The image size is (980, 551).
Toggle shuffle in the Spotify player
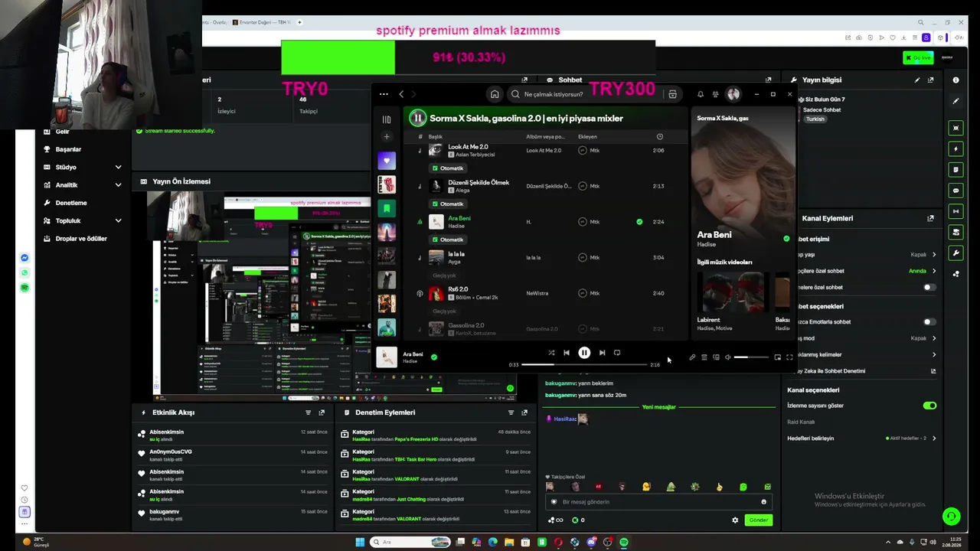pos(551,353)
